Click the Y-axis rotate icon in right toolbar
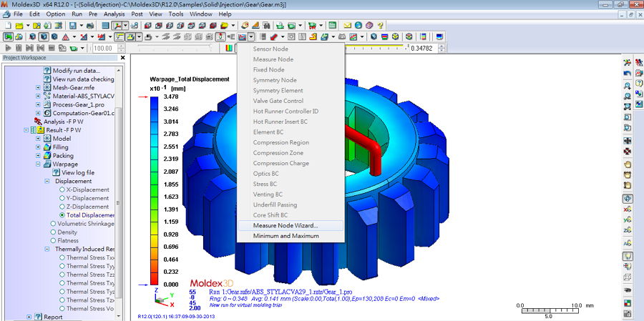Screen dimensions: 644x321 (627, 219)
